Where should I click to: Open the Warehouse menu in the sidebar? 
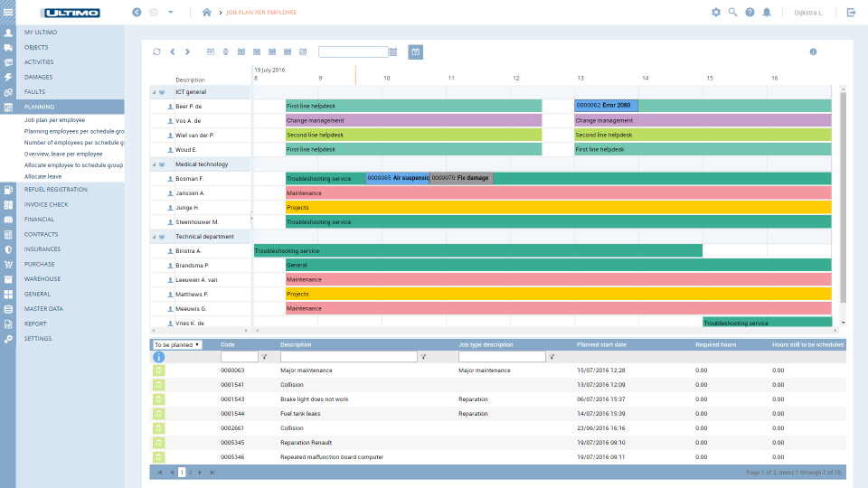tap(42, 278)
